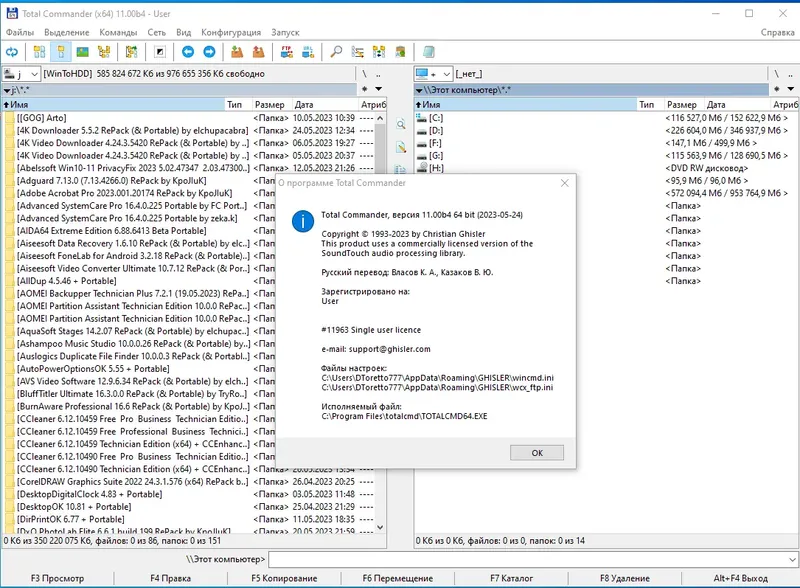The image size is (800, 588).
Task: Click left panel scrollbar down arrow
Action: click(380, 527)
